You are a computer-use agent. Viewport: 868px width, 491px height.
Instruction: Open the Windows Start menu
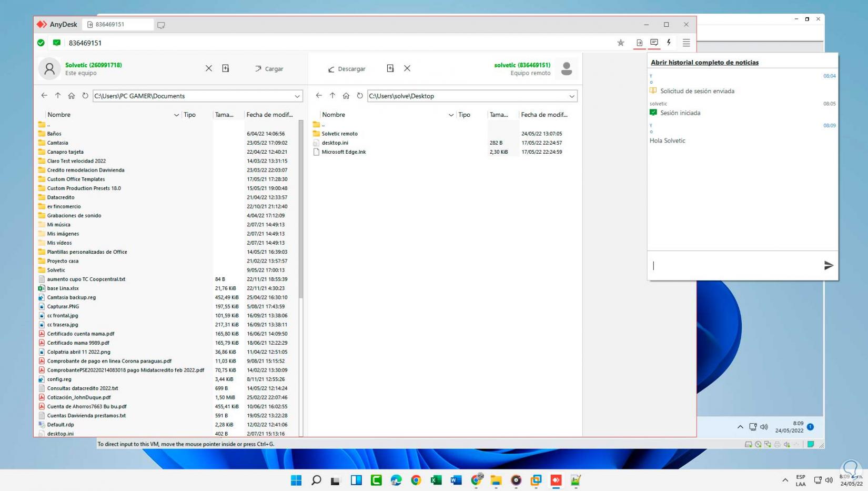[x=296, y=480]
